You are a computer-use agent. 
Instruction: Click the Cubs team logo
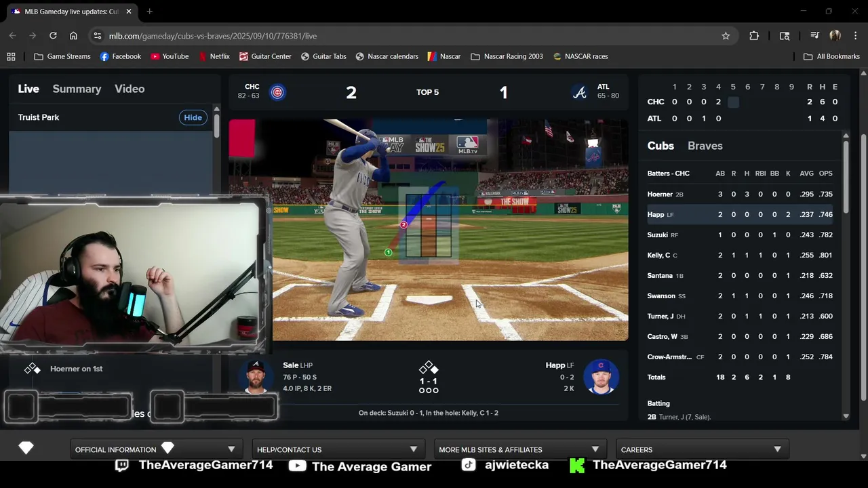tap(277, 92)
